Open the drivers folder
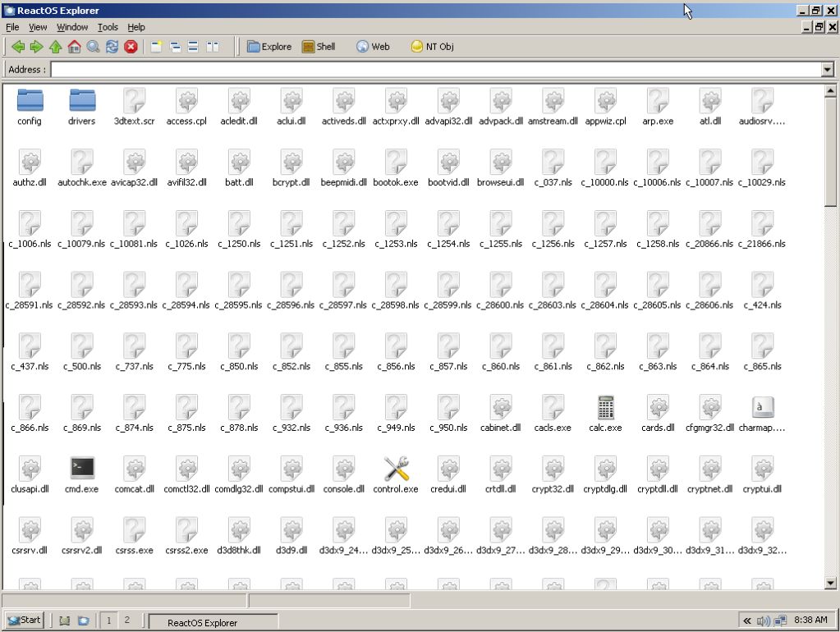The width and height of the screenshot is (840, 632). [x=81, y=103]
